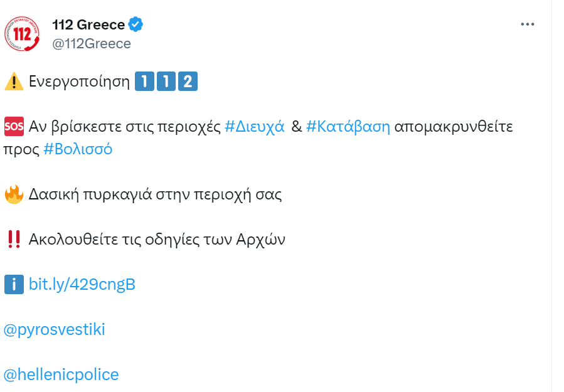Click the double red exclamation emoji
The height and width of the screenshot is (392, 564).
[x=14, y=239]
